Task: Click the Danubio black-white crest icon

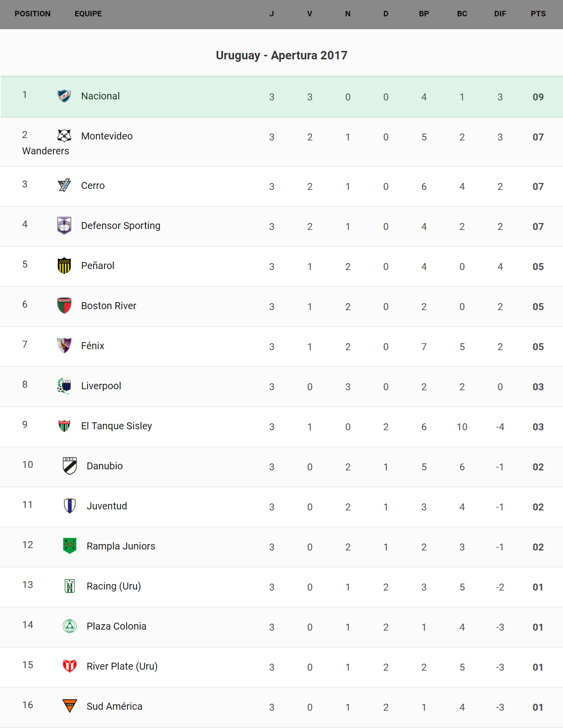Action: [x=70, y=466]
